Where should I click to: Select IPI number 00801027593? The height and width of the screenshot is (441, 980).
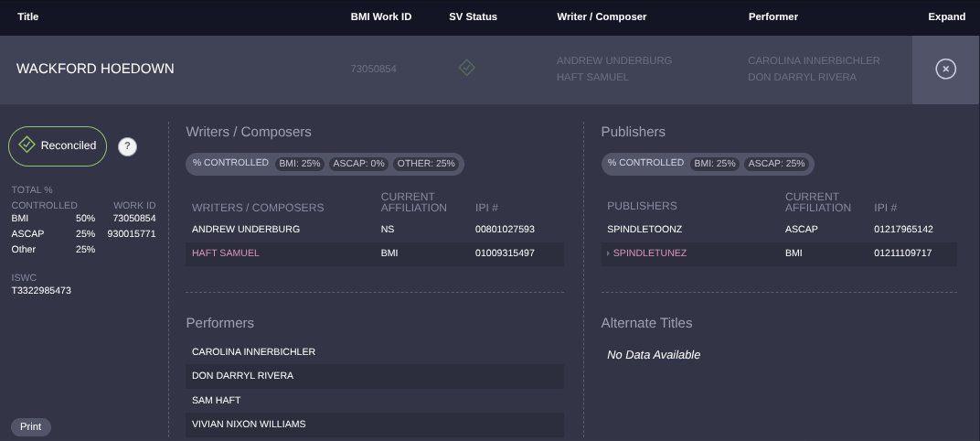point(505,230)
